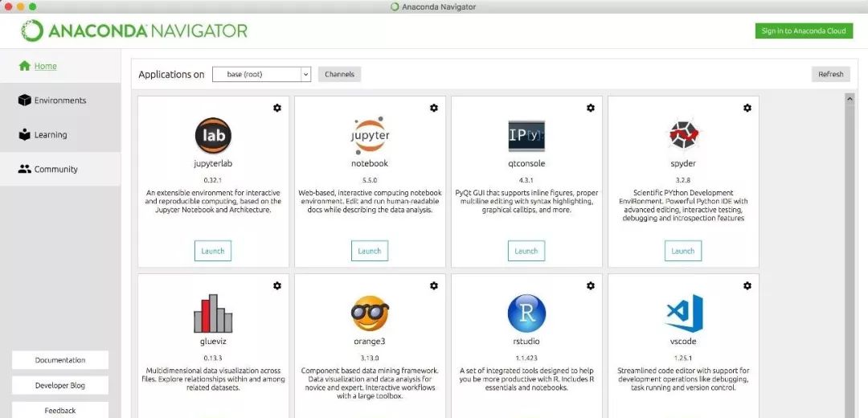
Task: Click the macOS yellow minimize button
Action: click(x=20, y=6)
